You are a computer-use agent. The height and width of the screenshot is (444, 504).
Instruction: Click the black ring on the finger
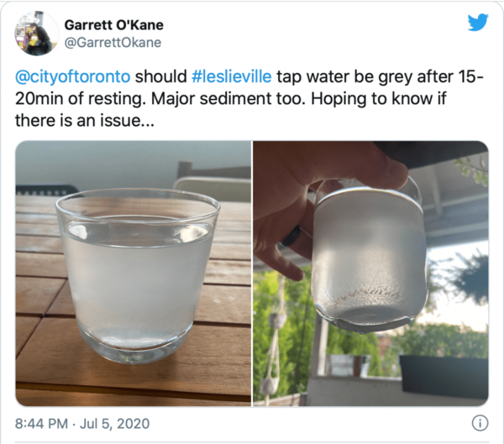pos(291,236)
